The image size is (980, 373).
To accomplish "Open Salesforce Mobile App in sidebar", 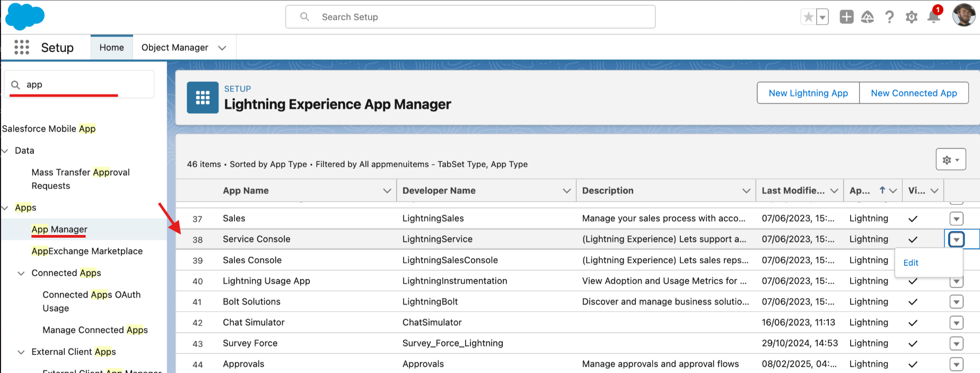I will 49,128.
